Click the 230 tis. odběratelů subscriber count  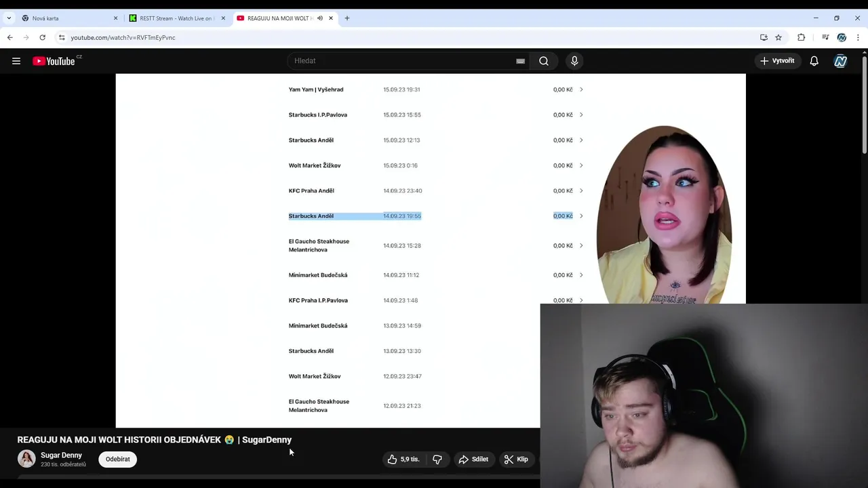click(63, 464)
